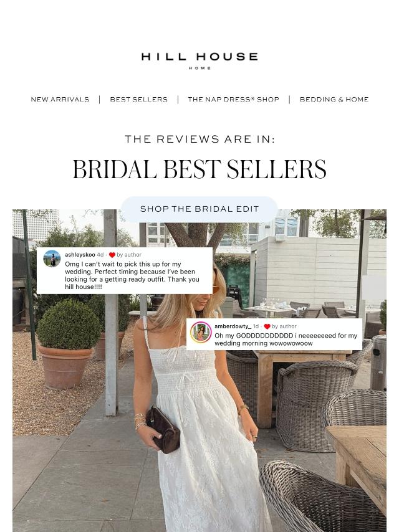Click the '1d' timestamp on amberdowty_'s comment

tap(256, 326)
